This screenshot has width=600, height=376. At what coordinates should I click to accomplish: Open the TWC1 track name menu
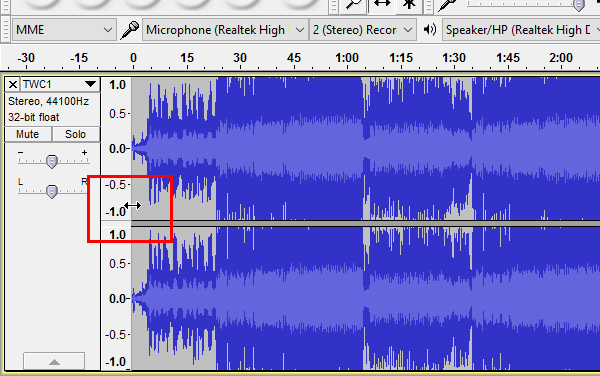(60, 84)
